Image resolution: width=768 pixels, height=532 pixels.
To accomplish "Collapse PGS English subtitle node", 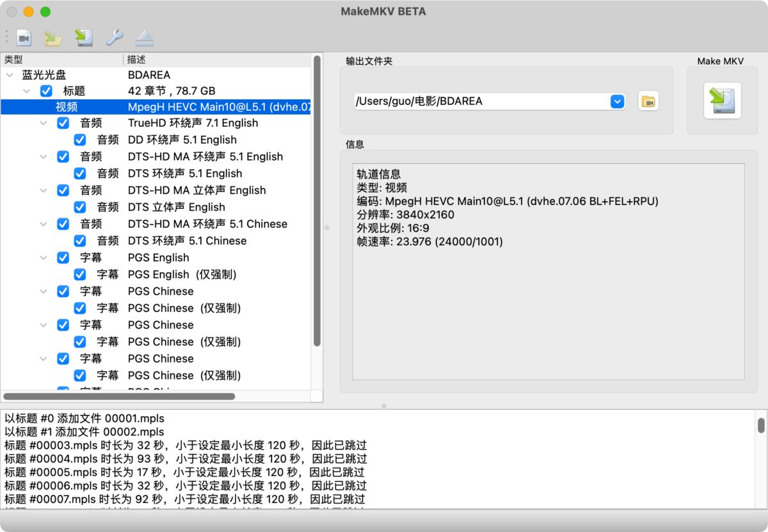I will (x=44, y=257).
